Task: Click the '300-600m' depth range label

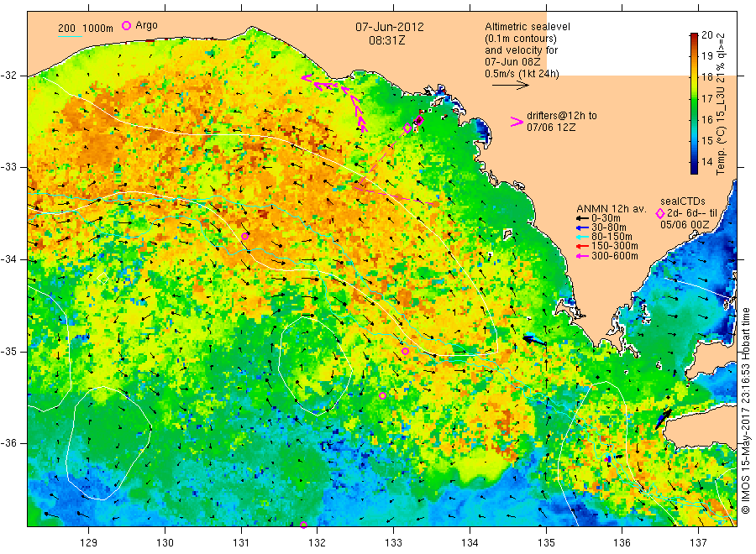Action: 615,256
